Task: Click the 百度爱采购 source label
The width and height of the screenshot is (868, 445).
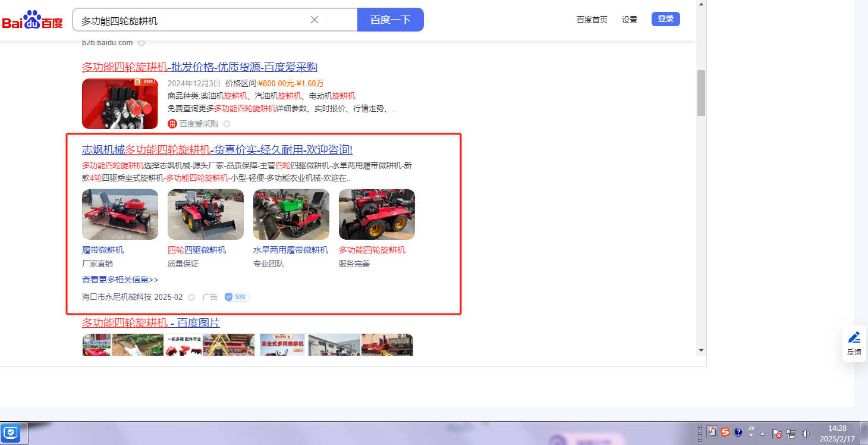Action: point(199,124)
